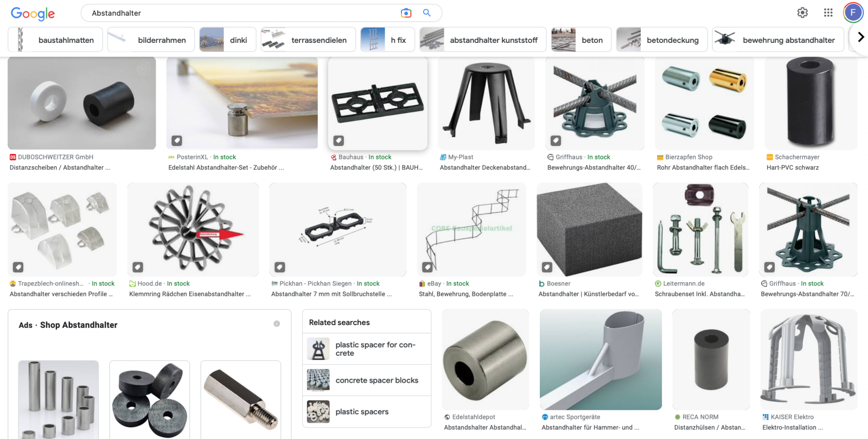Select related search 'plastic spacers'

point(367,412)
